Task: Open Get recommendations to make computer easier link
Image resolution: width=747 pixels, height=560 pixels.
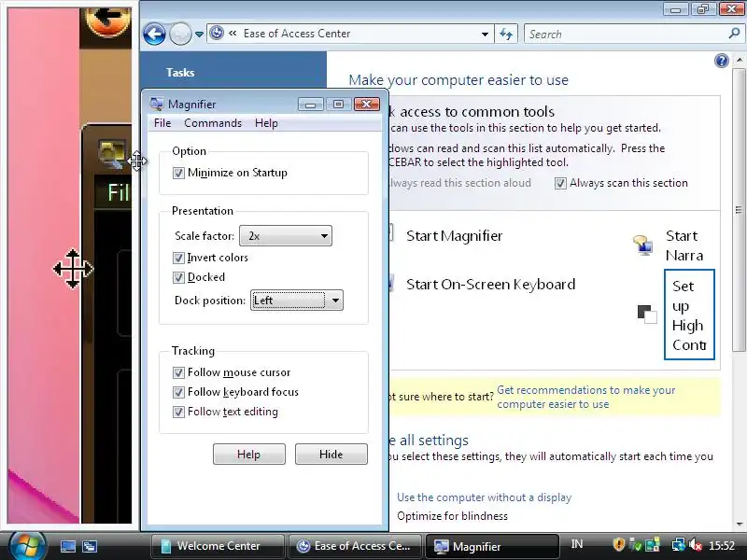Action: (x=586, y=398)
